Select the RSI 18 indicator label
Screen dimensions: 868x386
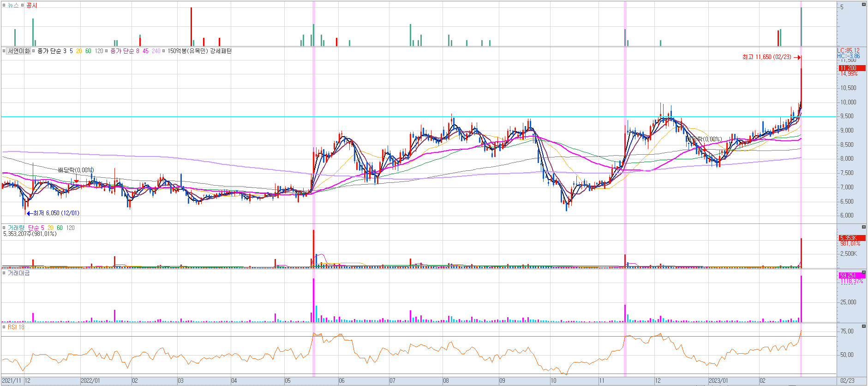point(16,327)
